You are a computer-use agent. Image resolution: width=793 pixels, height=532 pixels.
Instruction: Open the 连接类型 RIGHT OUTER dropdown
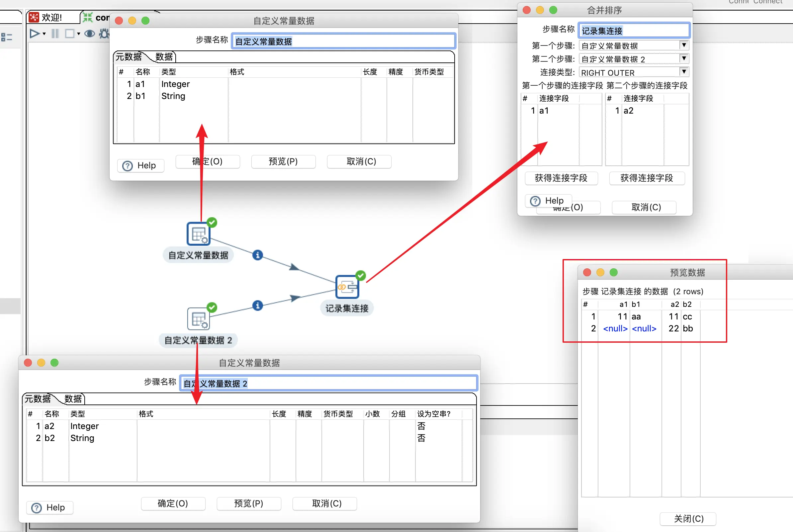(x=684, y=72)
